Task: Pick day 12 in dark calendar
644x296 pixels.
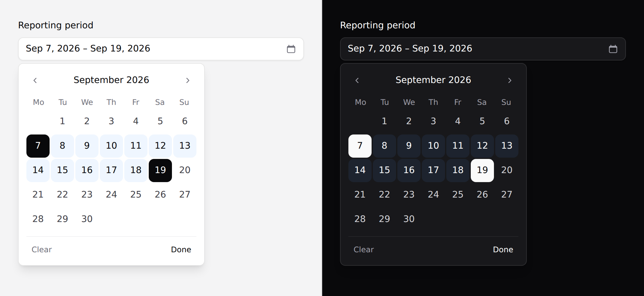Action: point(482,146)
